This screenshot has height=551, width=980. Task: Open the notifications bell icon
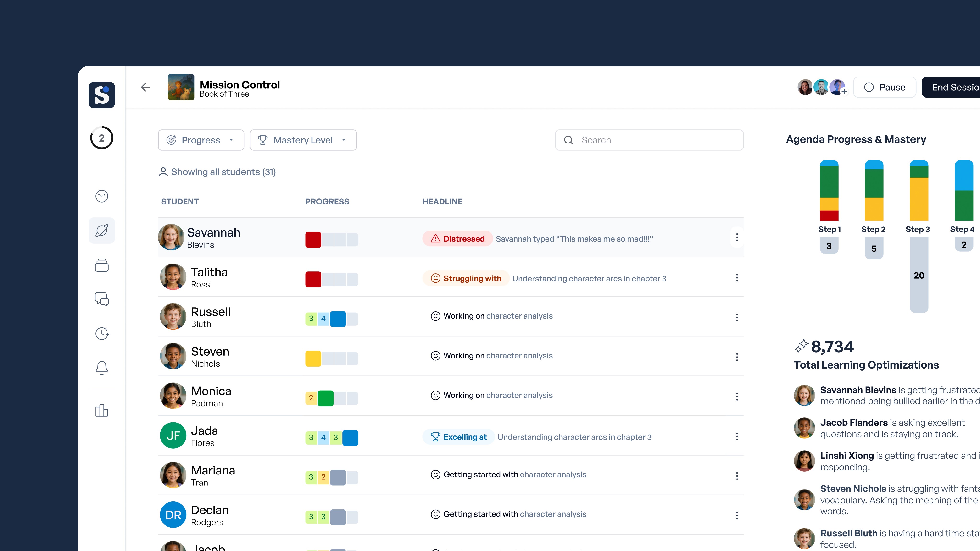point(102,368)
